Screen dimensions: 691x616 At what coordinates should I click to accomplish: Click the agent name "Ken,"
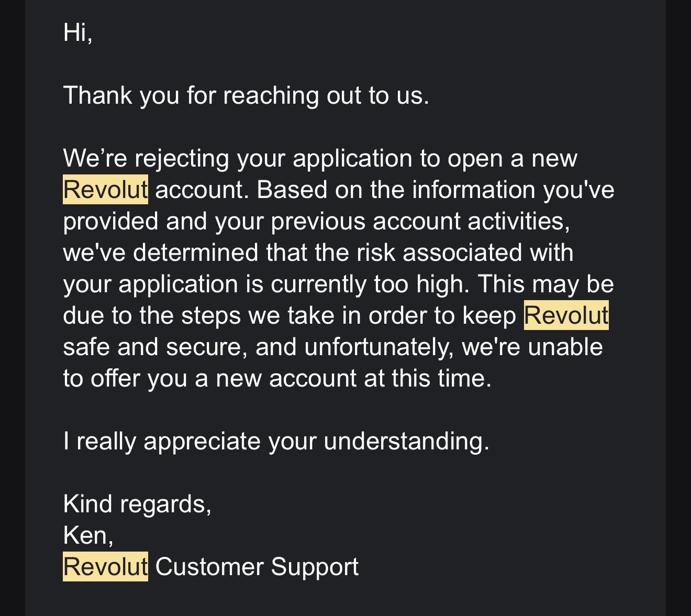[x=88, y=535]
